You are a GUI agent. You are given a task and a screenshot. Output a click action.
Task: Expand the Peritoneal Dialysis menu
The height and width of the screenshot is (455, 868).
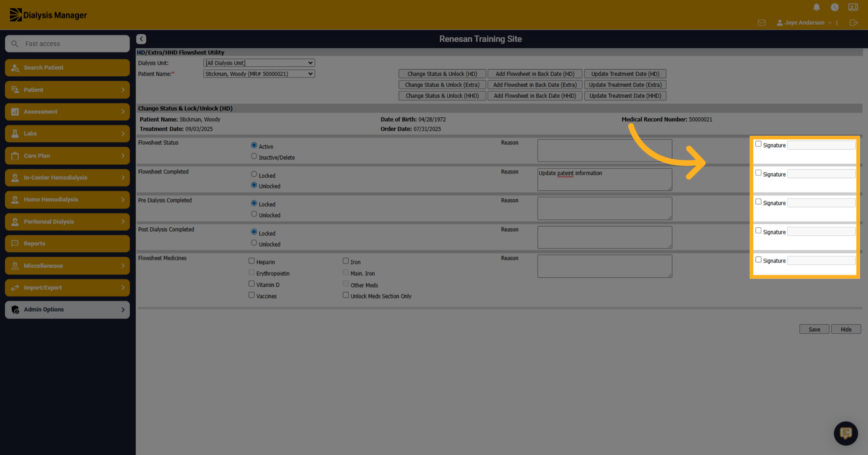pos(67,222)
